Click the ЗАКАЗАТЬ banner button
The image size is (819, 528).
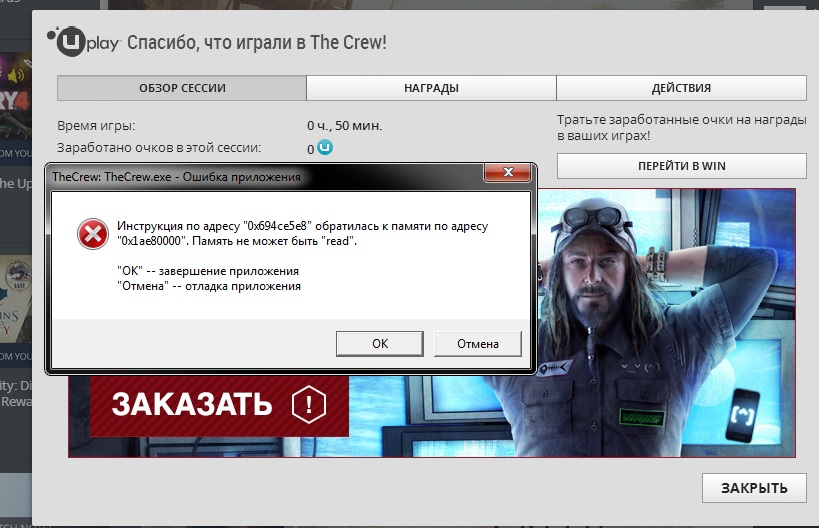(x=219, y=405)
